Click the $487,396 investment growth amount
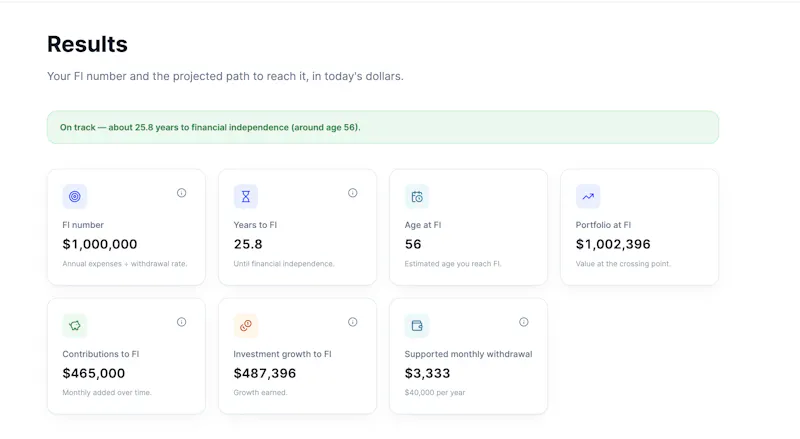Image resolution: width=800 pixels, height=439 pixels. tap(265, 374)
